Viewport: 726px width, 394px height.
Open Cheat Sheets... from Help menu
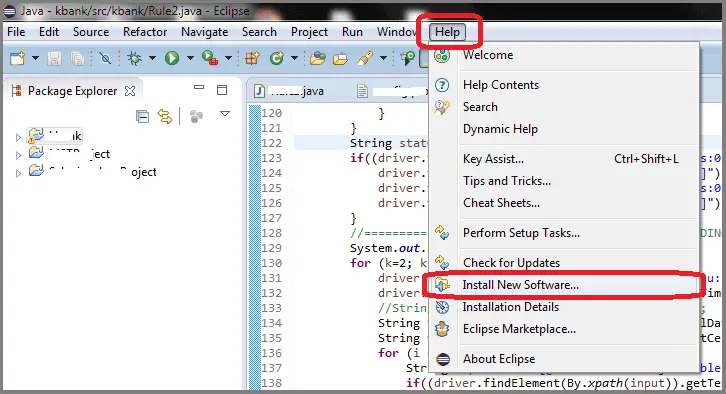[x=564, y=203]
